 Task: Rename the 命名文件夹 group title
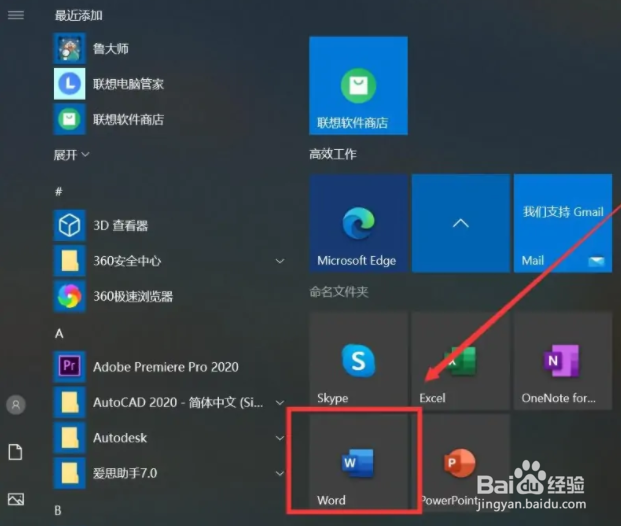pos(339,292)
